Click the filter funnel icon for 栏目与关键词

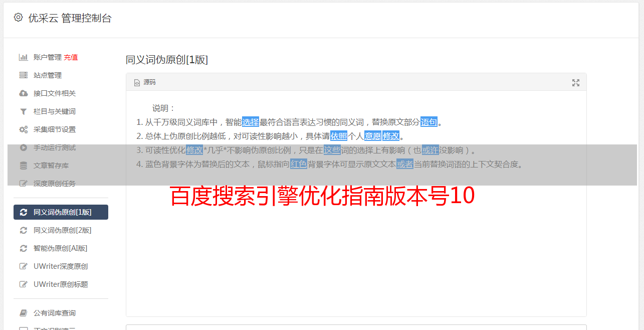[x=23, y=111]
